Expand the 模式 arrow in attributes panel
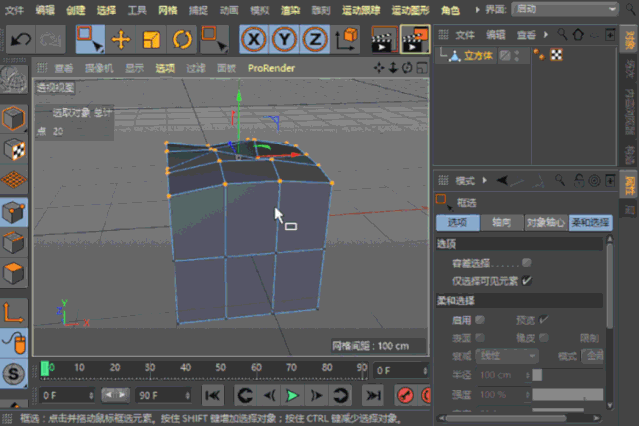Image resolution: width=639 pixels, height=426 pixels. click(x=485, y=180)
